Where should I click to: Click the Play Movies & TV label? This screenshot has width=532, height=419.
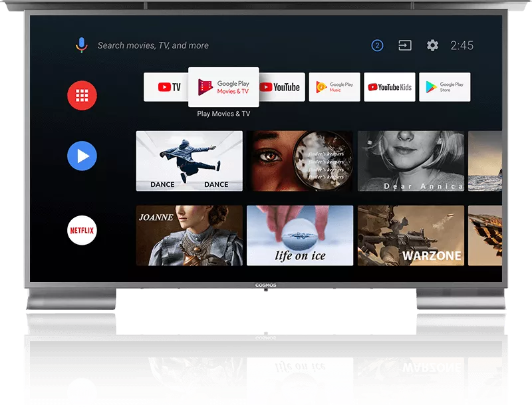(223, 114)
